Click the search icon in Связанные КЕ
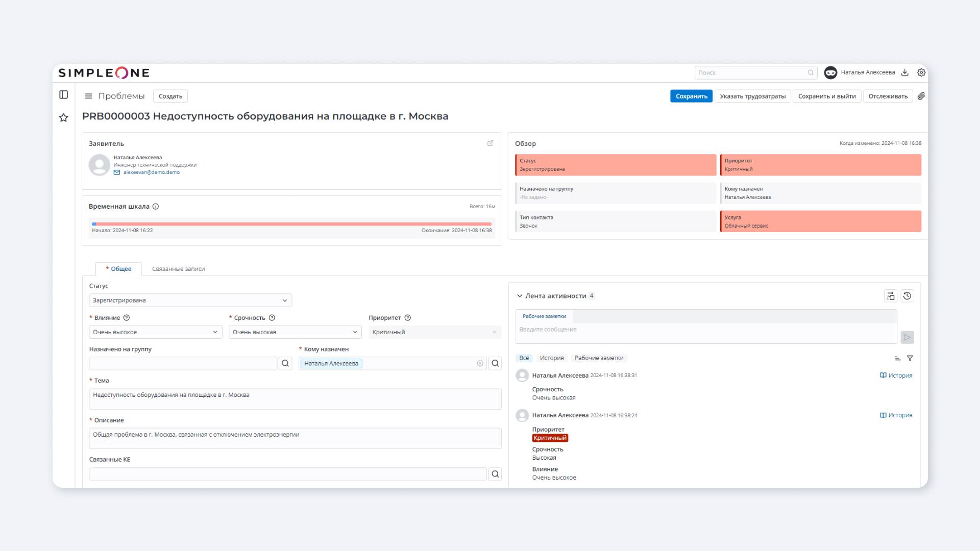The height and width of the screenshot is (551, 980). (496, 473)
